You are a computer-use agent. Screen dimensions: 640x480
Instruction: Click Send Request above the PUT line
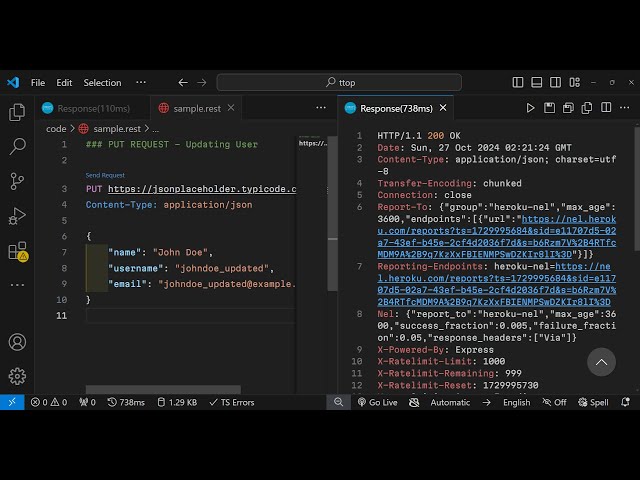pos(105,175)
